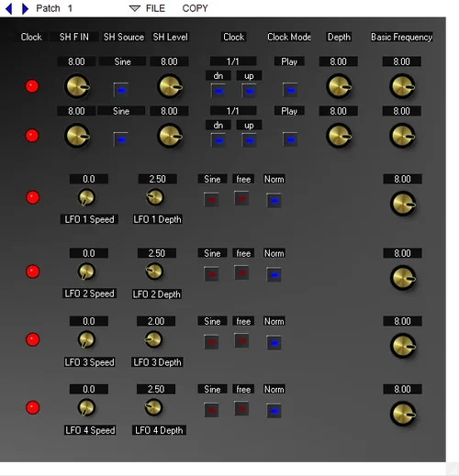Click the dn clock button in first row

point(218,91)
